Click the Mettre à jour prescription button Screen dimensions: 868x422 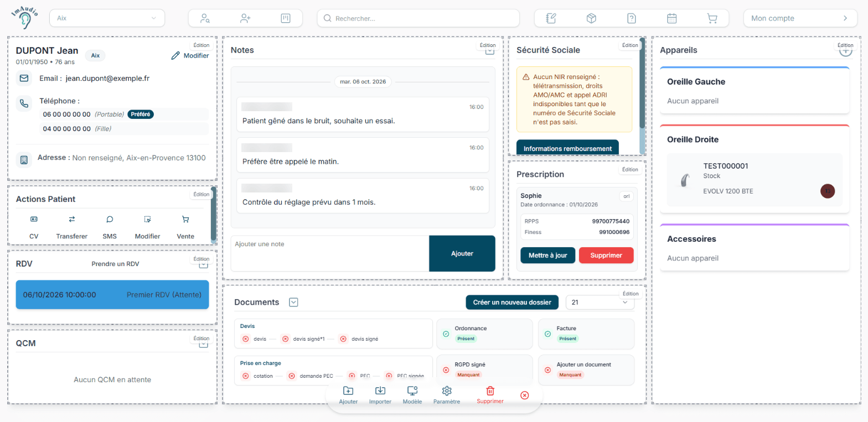pos(547,256)
